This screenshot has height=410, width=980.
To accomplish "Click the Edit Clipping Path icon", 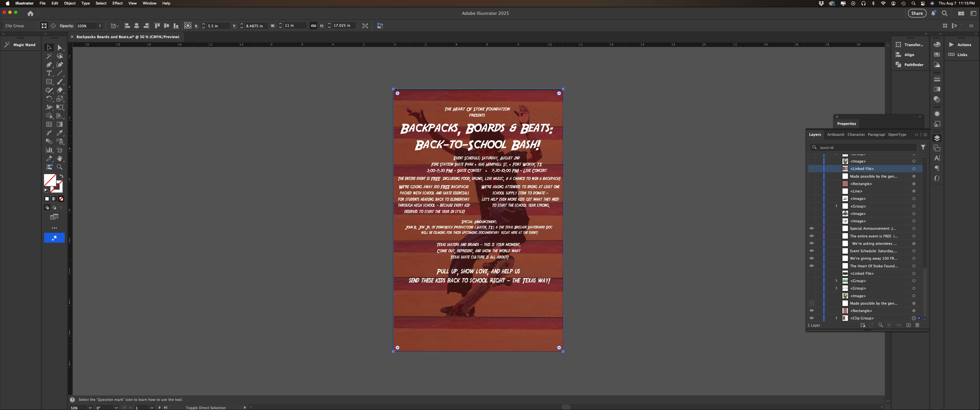I will point(44,26).
